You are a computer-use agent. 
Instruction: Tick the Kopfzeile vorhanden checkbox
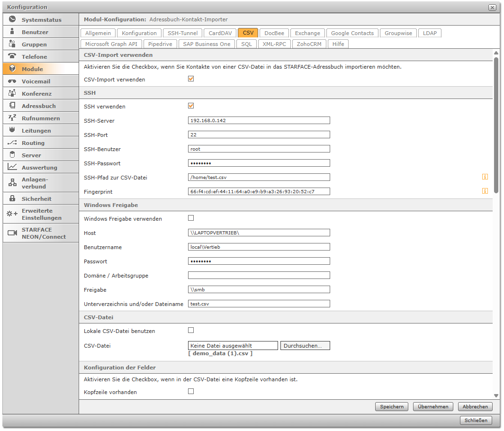191,392
